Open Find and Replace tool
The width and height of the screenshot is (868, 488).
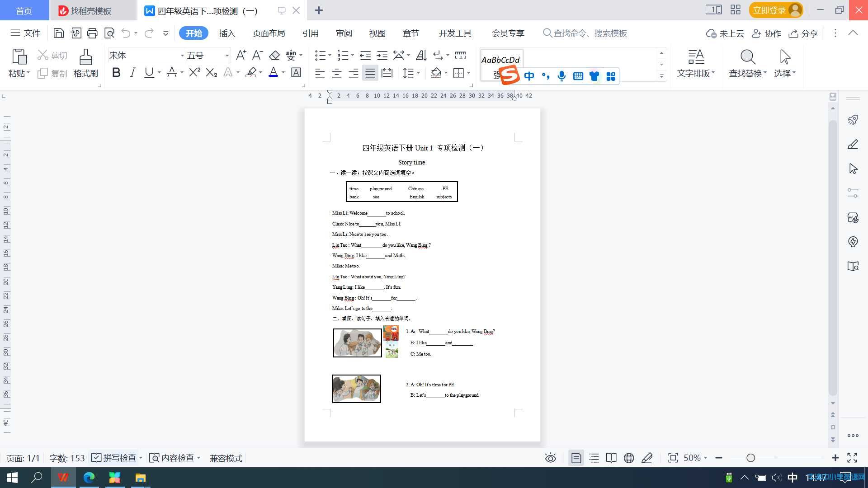pyautogui.click(x=748, y=63)
